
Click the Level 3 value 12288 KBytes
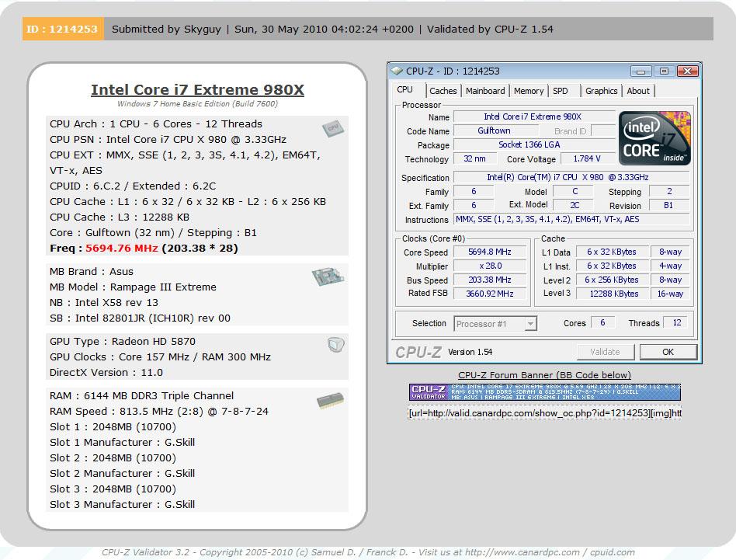point(612,294)
